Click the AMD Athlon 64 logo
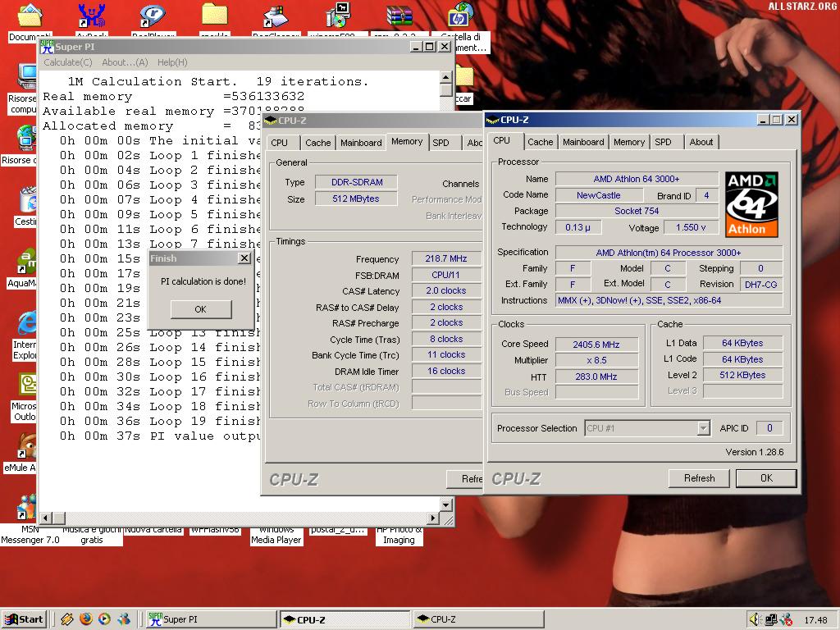This screenshot has width=840, height=630. (x=751, y=204)
